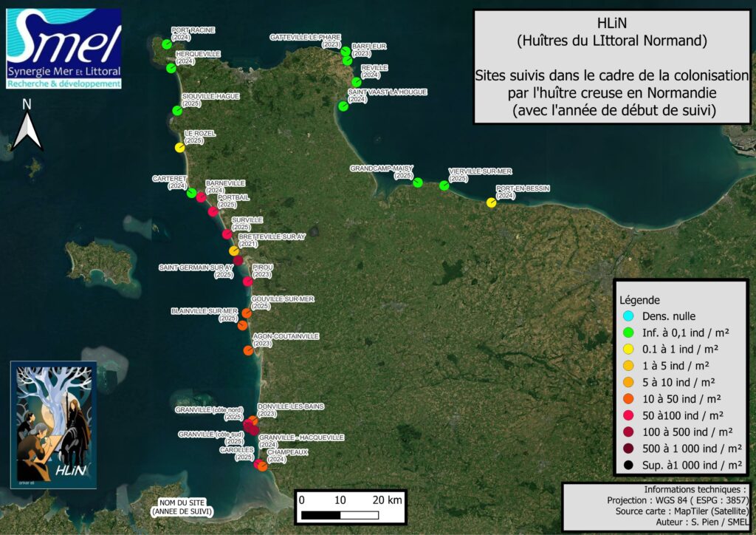Select the Reville green marker
The image size is (756, 535).
point(357,82)
